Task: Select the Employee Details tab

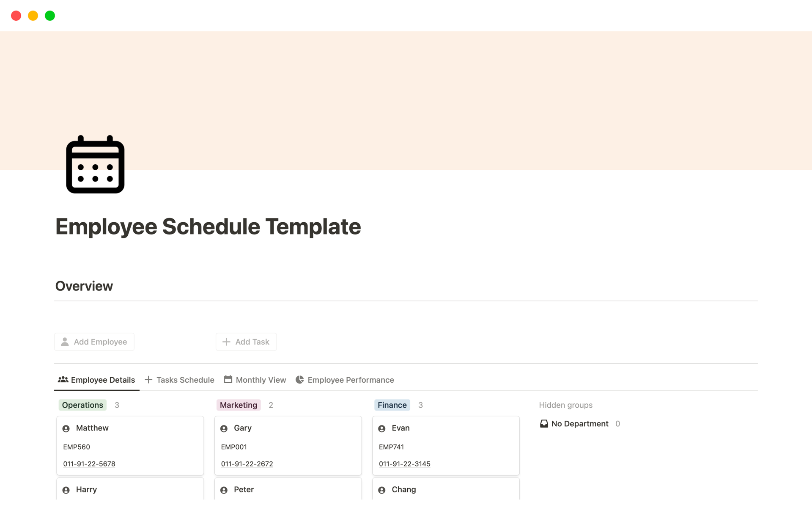Action: click(x=97, y=380)
